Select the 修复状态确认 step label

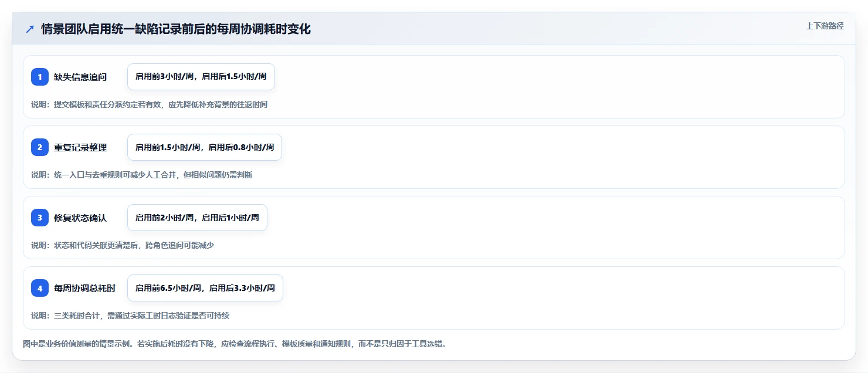click(x=80, y=218)
